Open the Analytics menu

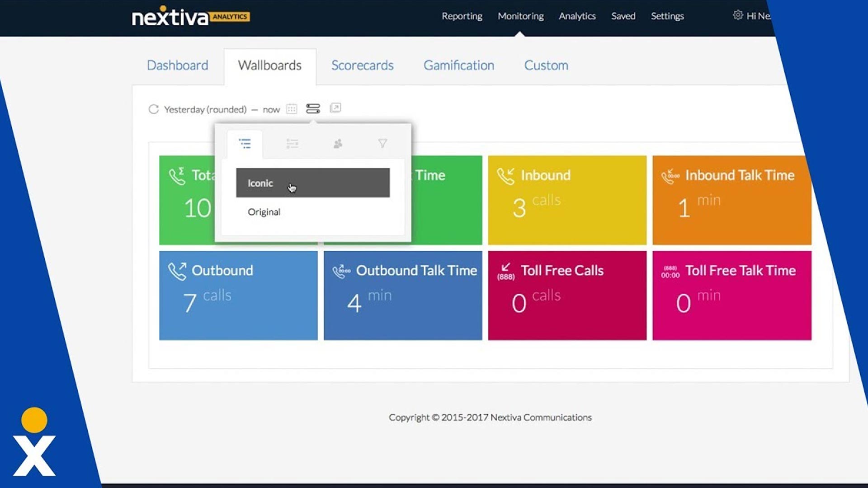click(577, 16)
